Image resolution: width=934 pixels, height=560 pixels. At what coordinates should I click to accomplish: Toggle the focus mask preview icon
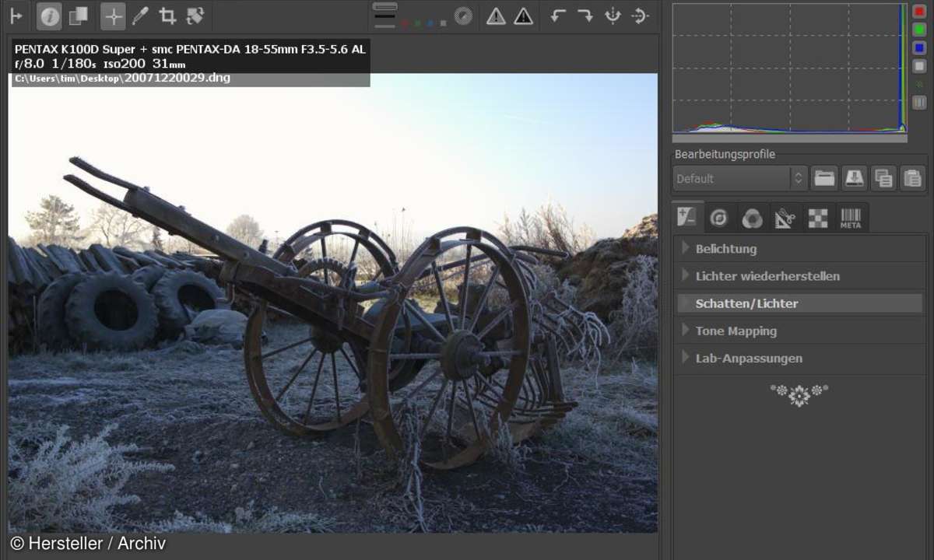(463, 16)
